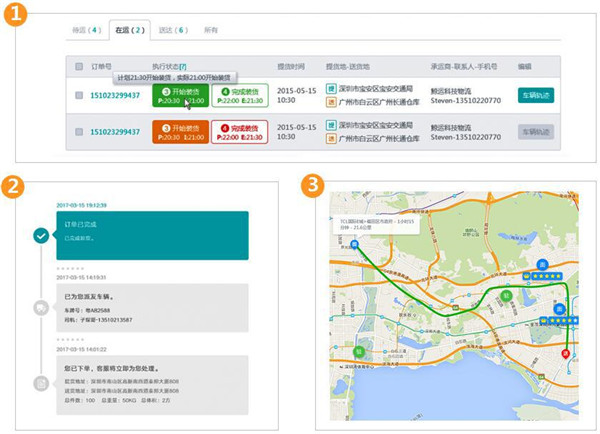
Task: Select the green checkmark order-completed timeline icon
Action: 40,236
